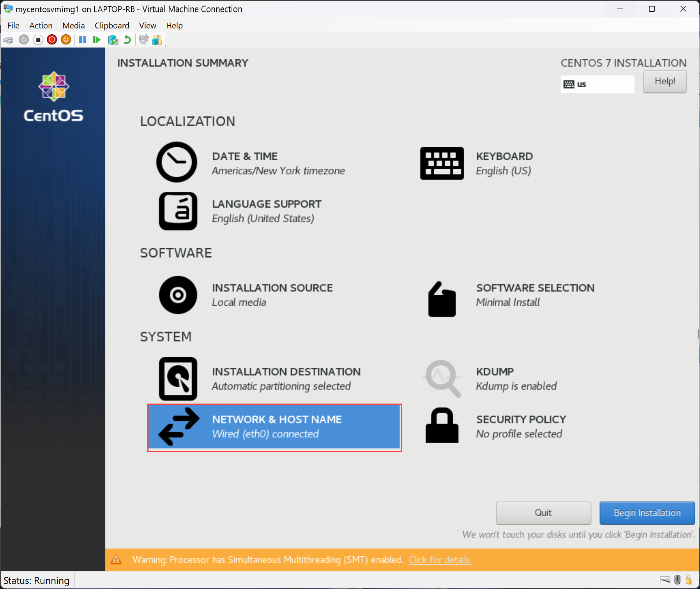Send Ctrl+Alt+Delete via toolbar icon
Screen dimensions: 700x589
8,40
